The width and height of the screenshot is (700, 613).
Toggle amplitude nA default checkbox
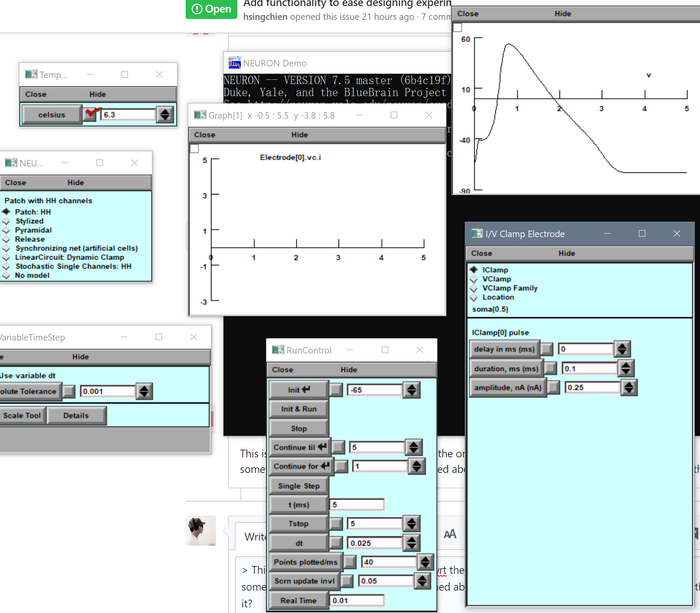coord(554,388)
